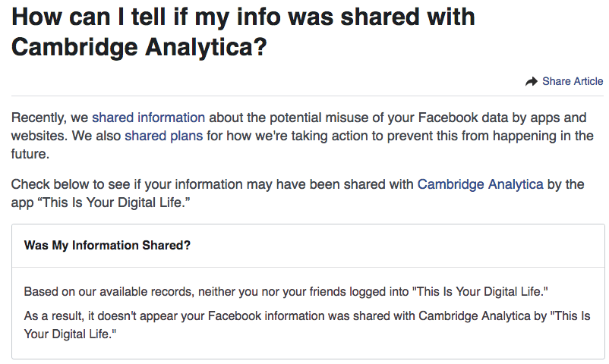Click the Share Article arrow icon
This screenshot has height=364, width=609.
[532, 82]
